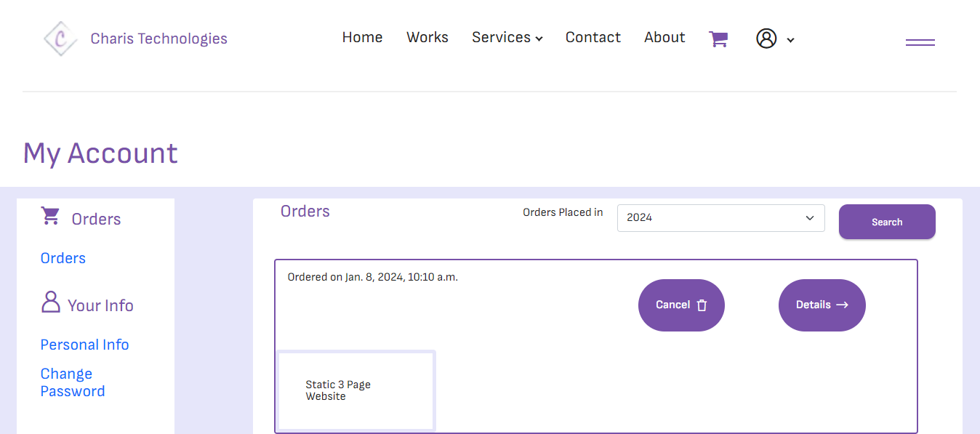Click the trash icon inside the Cancel button
Screen dimensions: 980x434
tap(702, 305)
